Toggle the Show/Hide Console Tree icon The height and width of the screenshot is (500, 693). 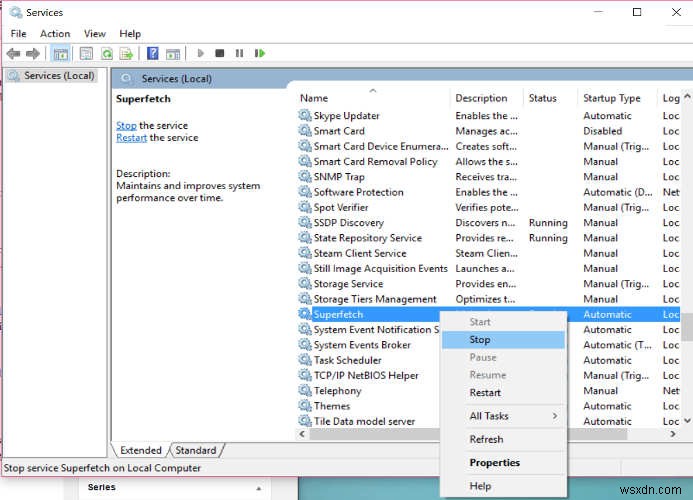tap(61, 54)
